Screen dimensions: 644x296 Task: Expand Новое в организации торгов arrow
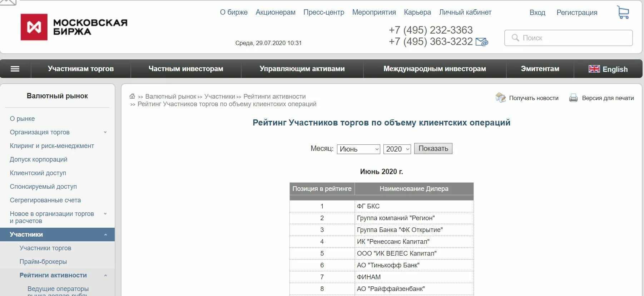105,214
